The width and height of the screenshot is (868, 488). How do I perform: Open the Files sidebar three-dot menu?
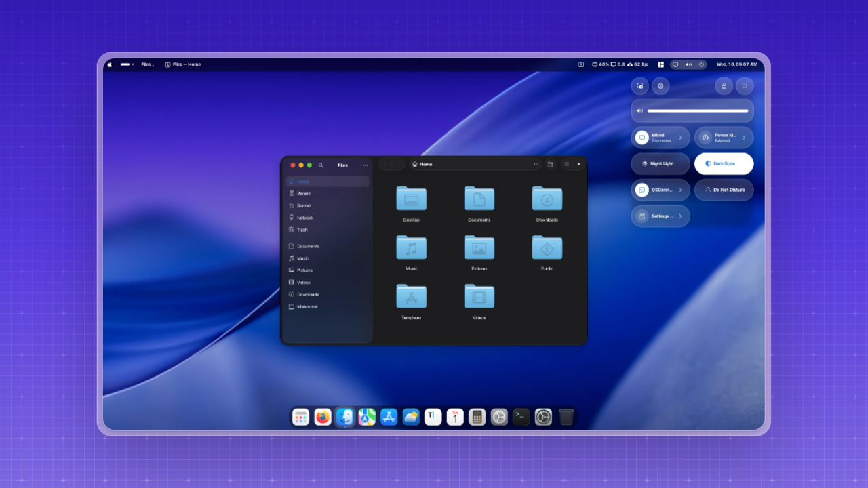point(366,165)
